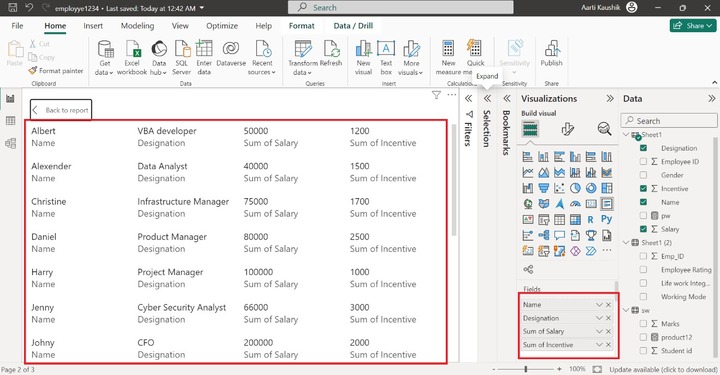Open the File menu

(x=17, y=26)
